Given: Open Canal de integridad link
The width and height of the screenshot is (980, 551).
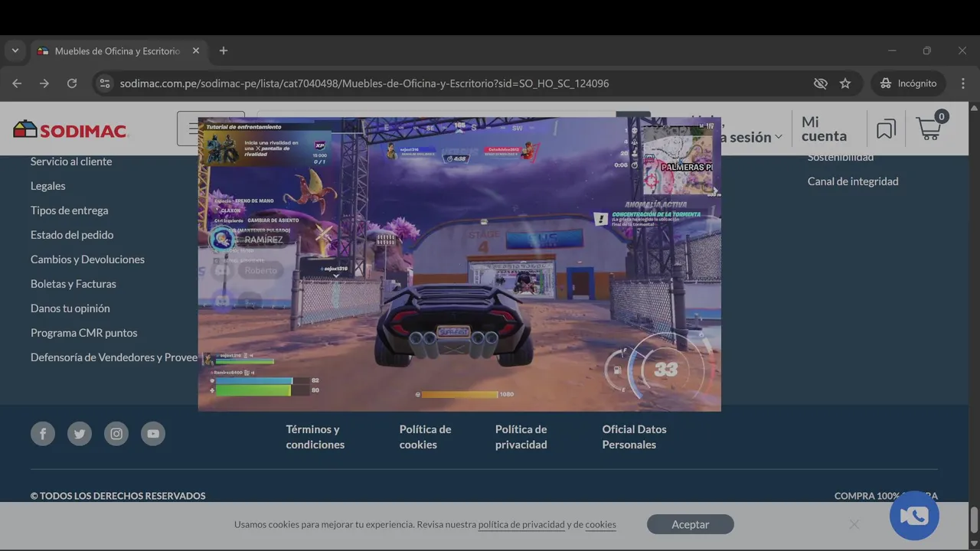Looking at the screenshot, I should tap(853, 181).
